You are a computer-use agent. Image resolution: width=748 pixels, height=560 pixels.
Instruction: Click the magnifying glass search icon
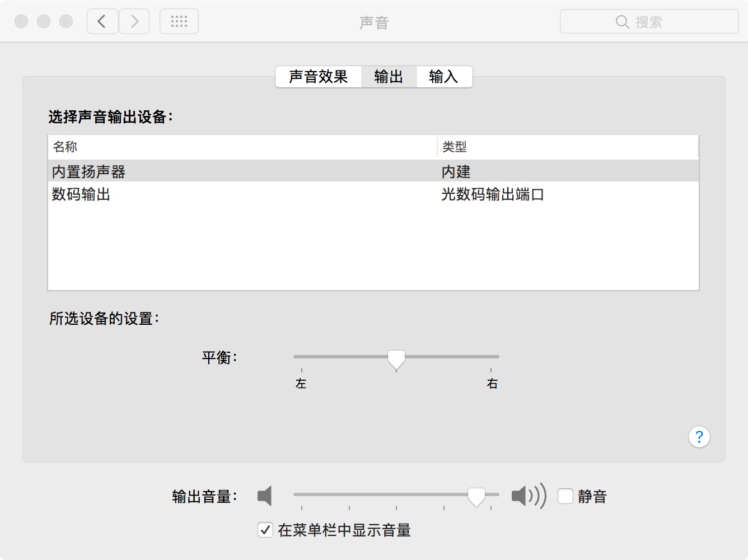coord(622,22)
